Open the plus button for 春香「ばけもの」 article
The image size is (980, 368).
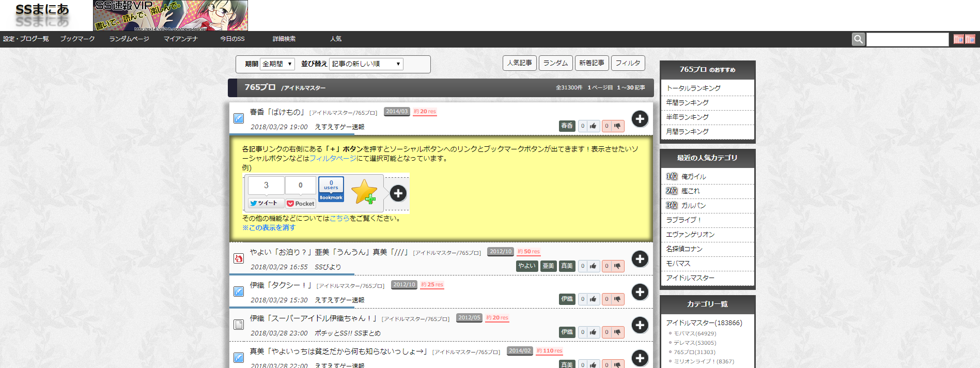[640, 119]
